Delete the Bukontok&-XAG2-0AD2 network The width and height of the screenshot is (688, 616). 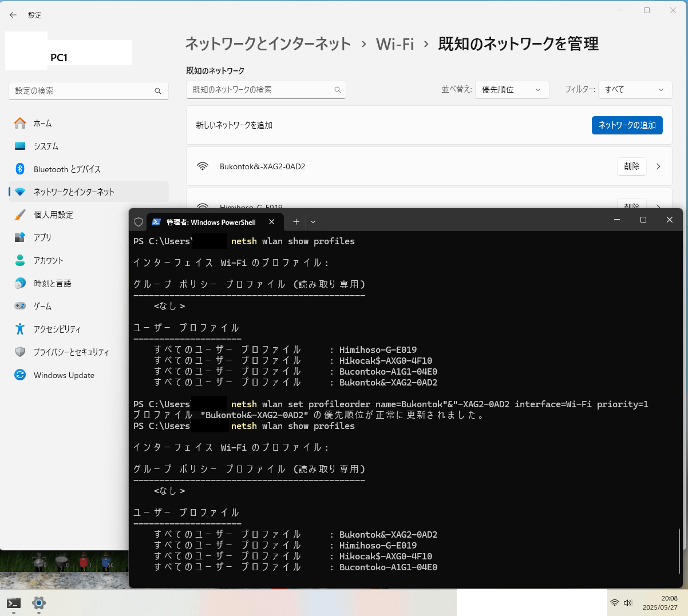pos(632,166)
